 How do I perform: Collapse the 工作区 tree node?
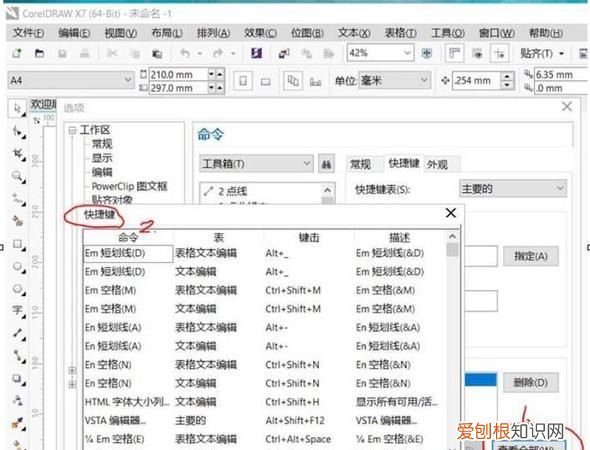pos(72,130)
